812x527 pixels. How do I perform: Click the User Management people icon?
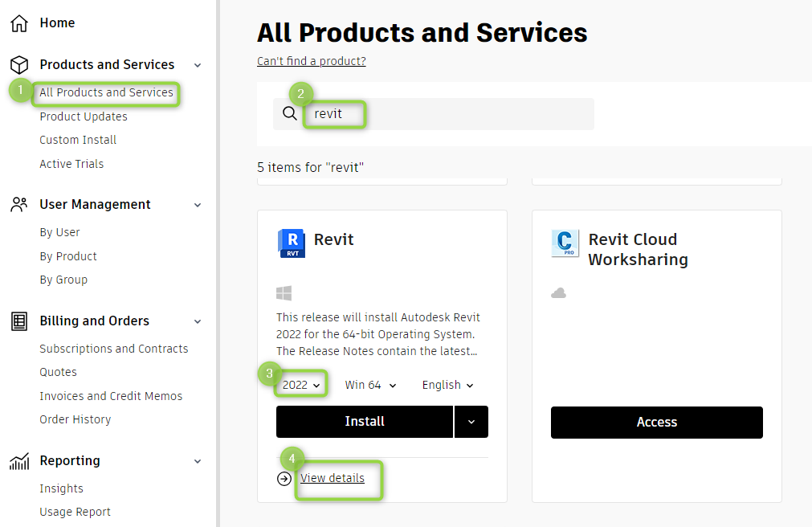[x=18, y=204]
